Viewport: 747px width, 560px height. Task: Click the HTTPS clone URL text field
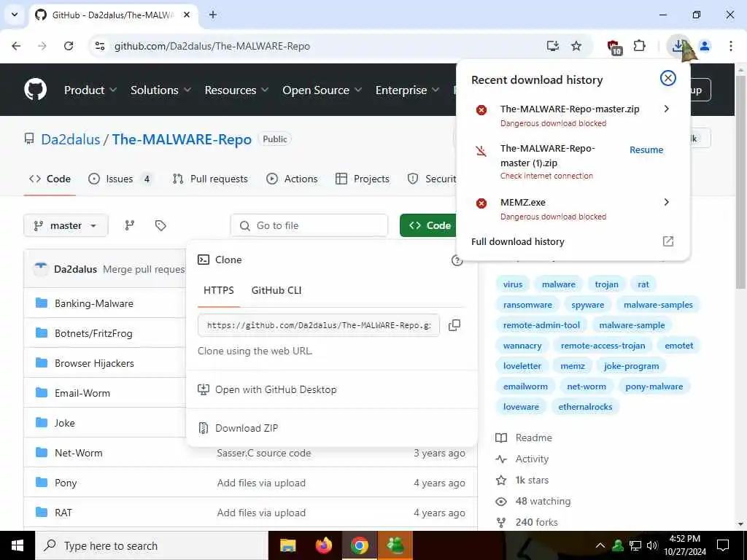pos(319,325)
